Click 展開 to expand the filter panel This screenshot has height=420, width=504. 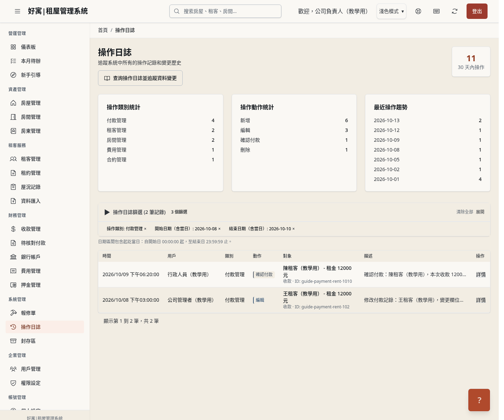pyautogui.click(x=480, y=212)
